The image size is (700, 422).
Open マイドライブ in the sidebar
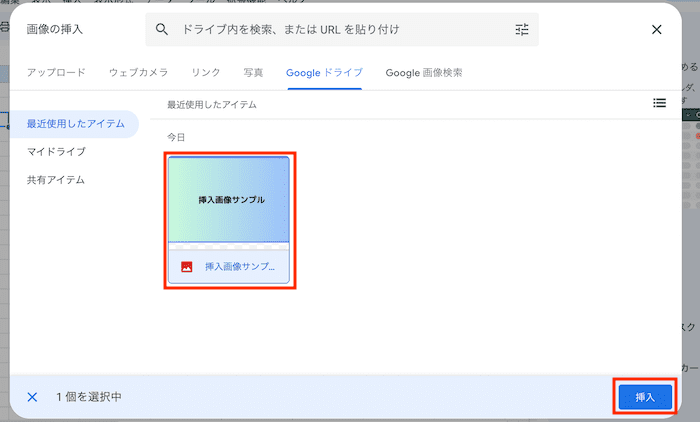(x=56, y=152)
